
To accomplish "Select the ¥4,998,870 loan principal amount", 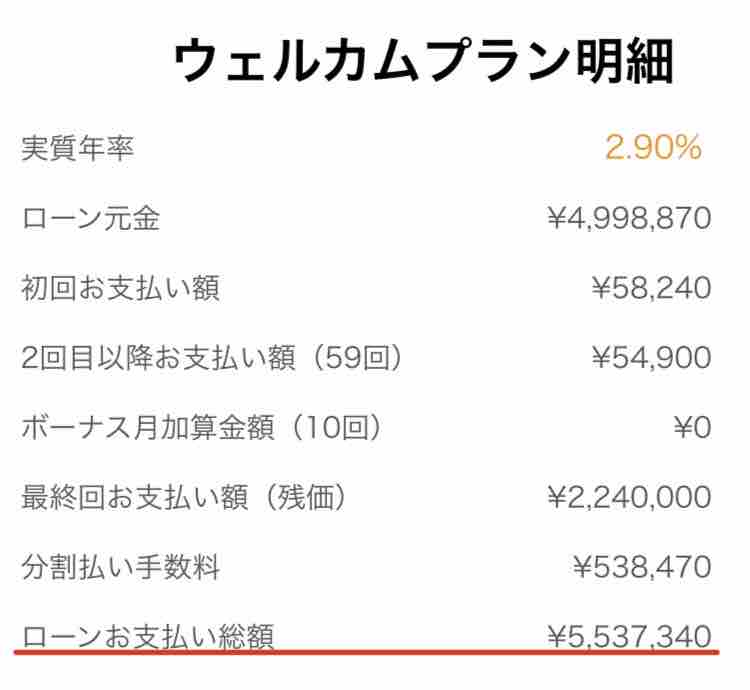I will coord(629,218).
